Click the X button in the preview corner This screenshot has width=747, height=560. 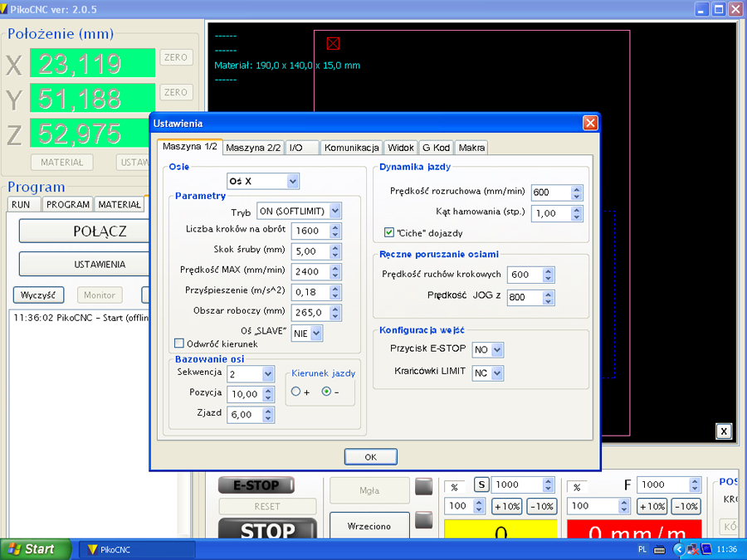(x=724, y=431)
